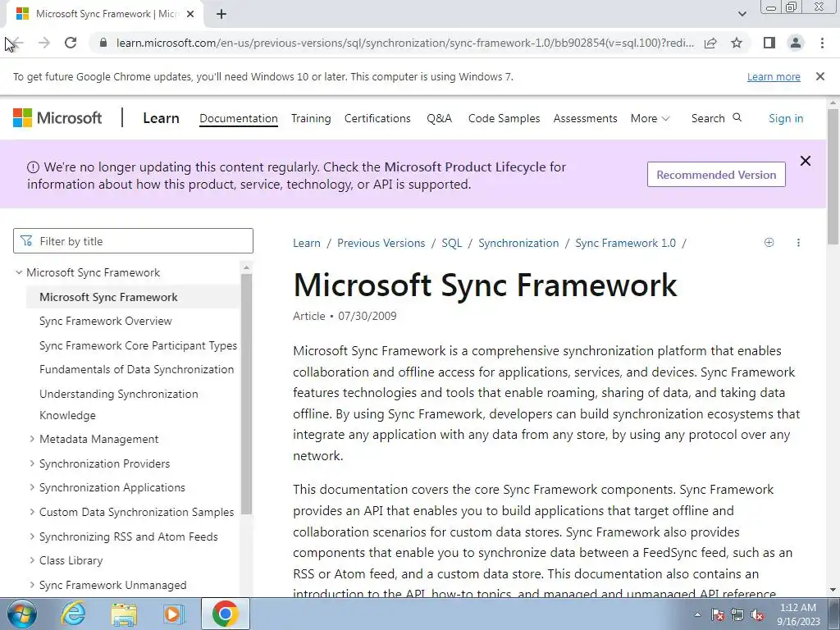Open the Chrome profile avatar
This screenshot has width=840, height=630.
point(796,43)
